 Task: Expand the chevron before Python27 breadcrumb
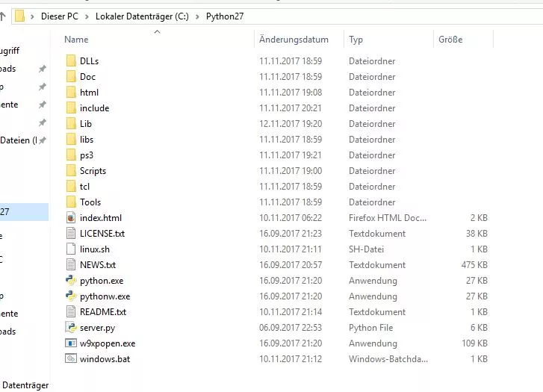click(x=197, y=16)
